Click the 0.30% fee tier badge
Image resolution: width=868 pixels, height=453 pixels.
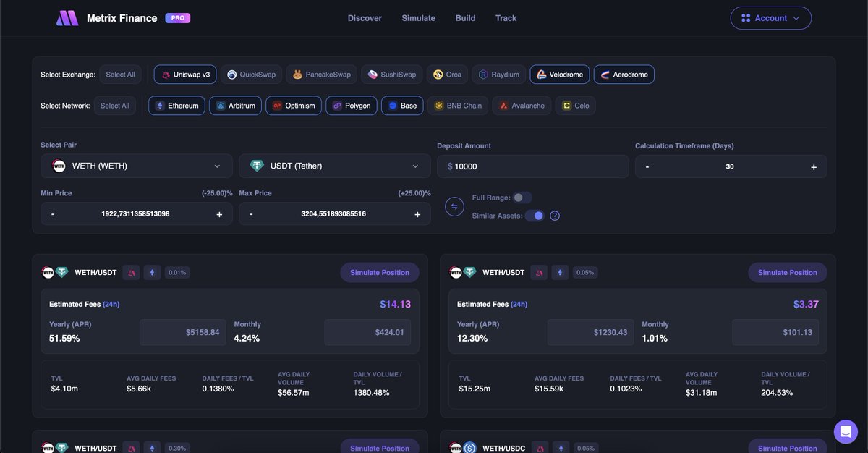pyautogui.click(x=177, y=448)
